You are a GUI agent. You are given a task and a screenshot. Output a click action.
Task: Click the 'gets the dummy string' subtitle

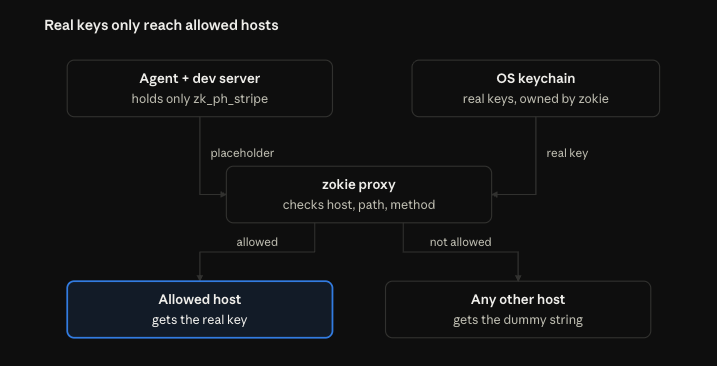pos(518,319)
